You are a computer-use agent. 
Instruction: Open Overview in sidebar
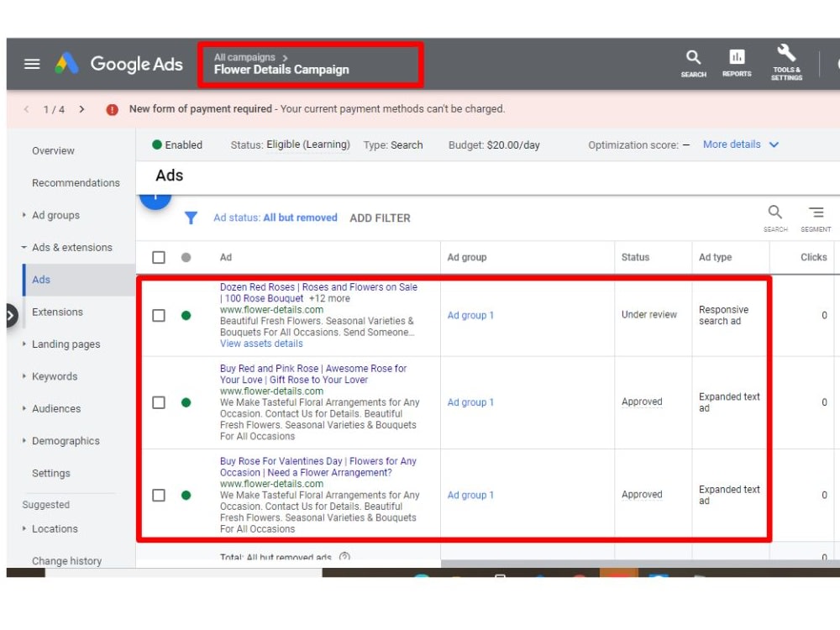pos(53,150)
